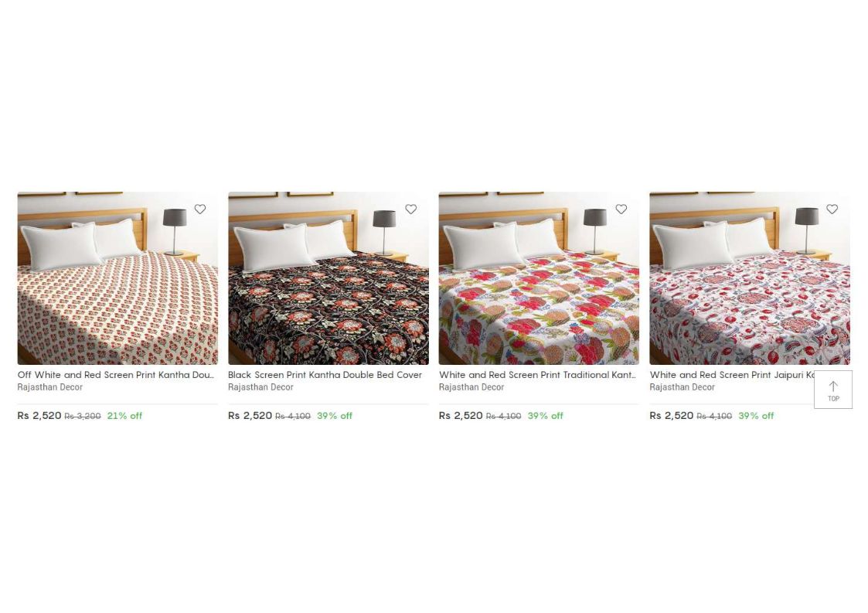Open 'Black Screen Print Kantha Double Bed Cover' title

(325, 375)
